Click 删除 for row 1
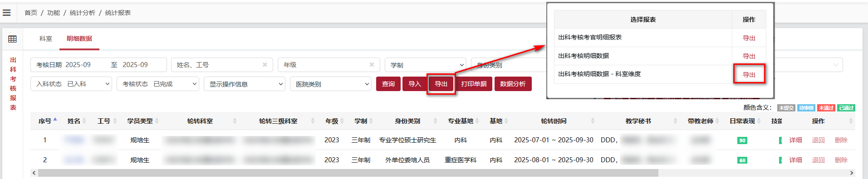868x179 pixels. click(x=841, y=140)
